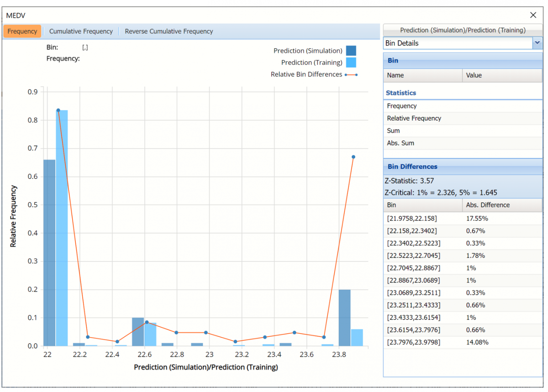Image resolution: width=548 pixels, height=392 pixels.
Task: Select the line point peak at 23.9
Action: click(x=353, y=157)
